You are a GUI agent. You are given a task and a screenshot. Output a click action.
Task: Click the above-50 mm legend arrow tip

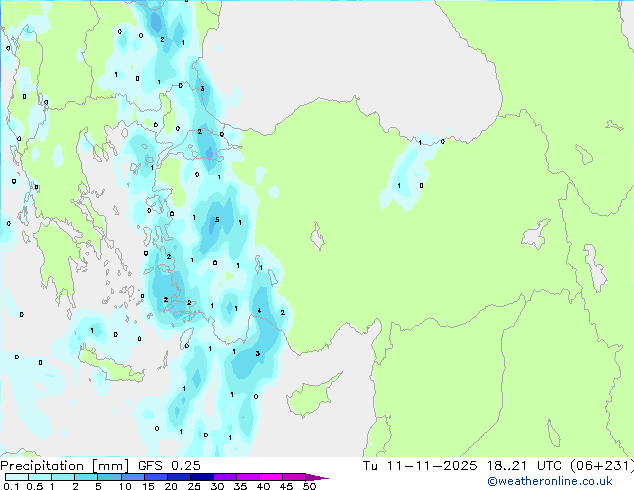317,477
